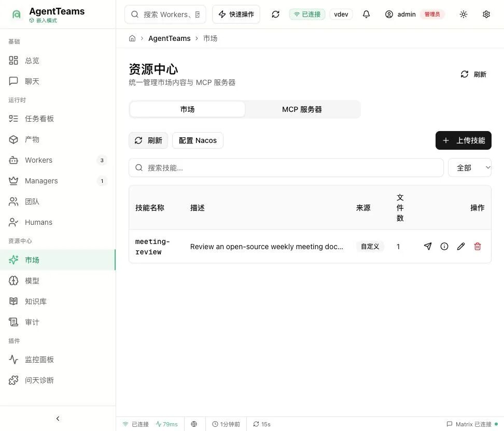The height and width of the screenshot is (431, 504).
Task: Click the 市场 breadcrumb text
Action: click(x=210, y=38)
